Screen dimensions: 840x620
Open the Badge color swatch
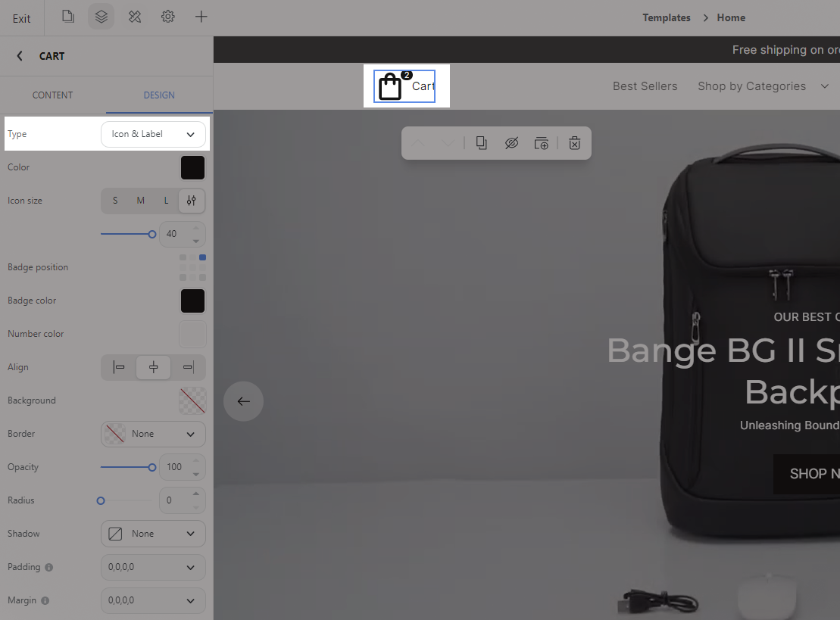click(193, 301)
